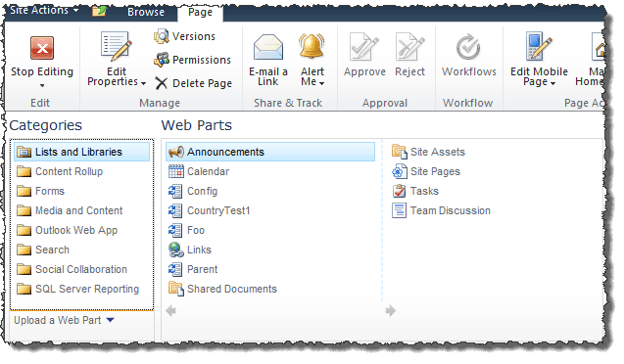Select the Team Discussion web part
624x364 pixels.
point(441,210)
